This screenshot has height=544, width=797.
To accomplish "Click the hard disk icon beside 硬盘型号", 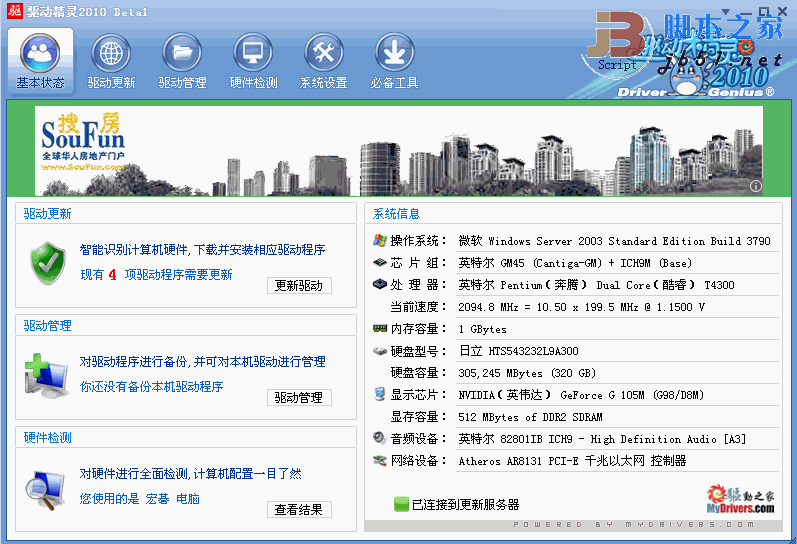I will point(380,351).
